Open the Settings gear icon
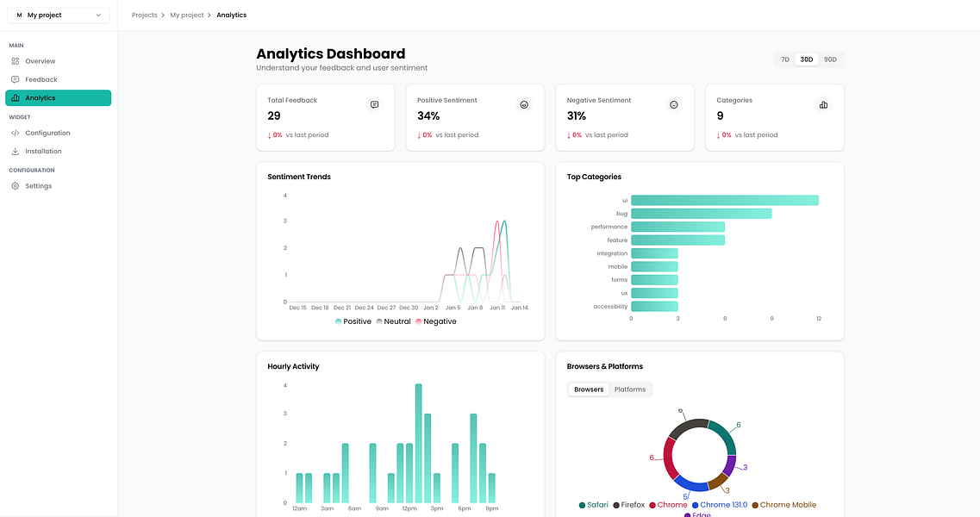The height and width of the screenshot is (517, 980). click(x=16, y=186)
